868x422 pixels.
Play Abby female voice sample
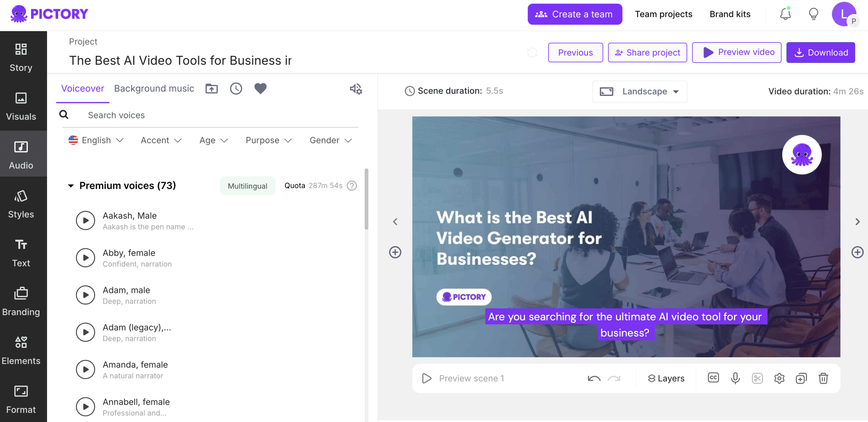point(85,258)
